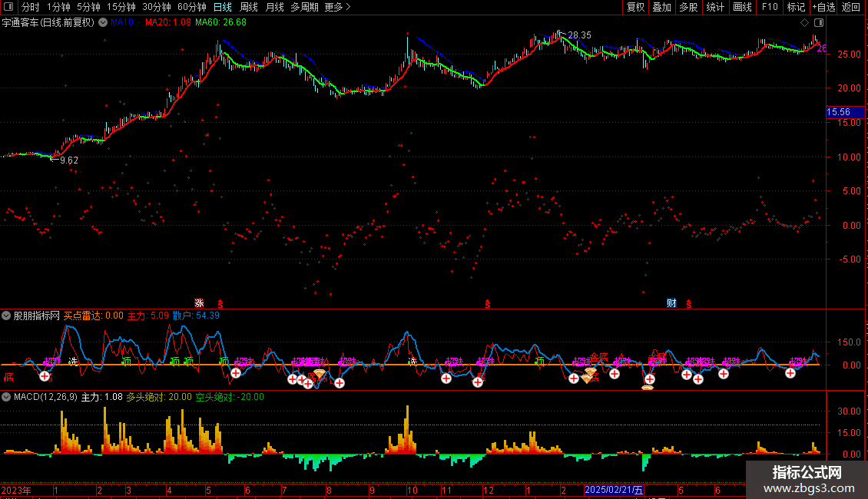Add stock via +自选 button

823,7
